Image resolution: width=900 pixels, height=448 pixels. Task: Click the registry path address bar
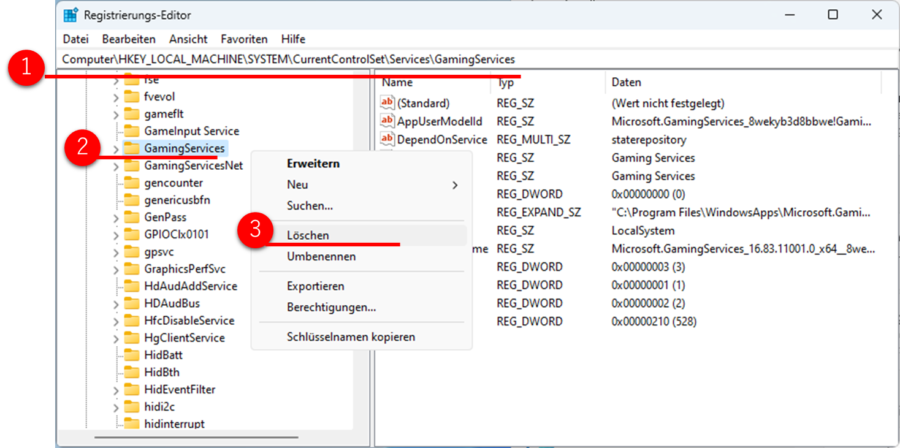coord(478,59)
